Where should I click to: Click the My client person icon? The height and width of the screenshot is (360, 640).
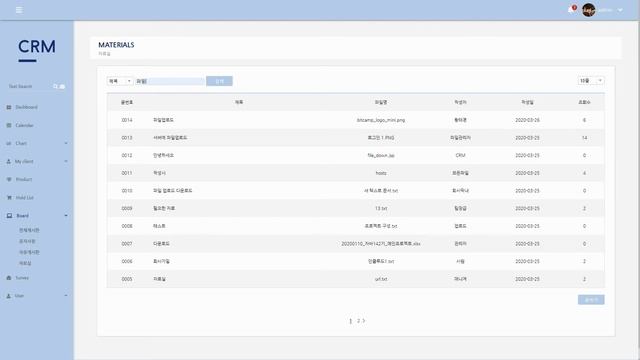pyautogui.click(x=9, y=162)
